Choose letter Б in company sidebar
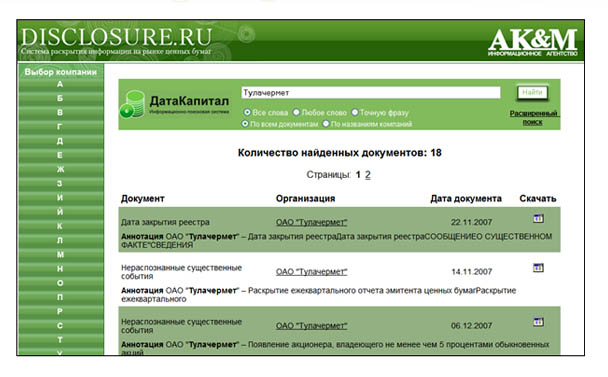 click(60, 98)
